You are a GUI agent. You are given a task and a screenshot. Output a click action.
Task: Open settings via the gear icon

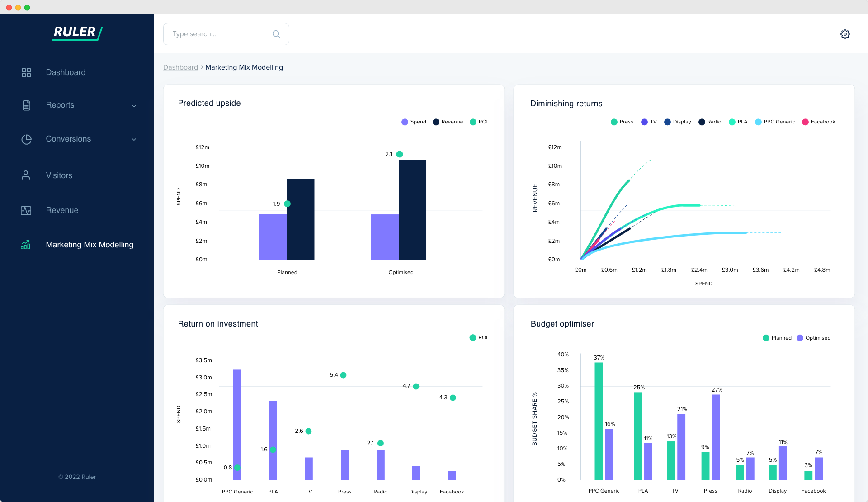coord(845,34)
